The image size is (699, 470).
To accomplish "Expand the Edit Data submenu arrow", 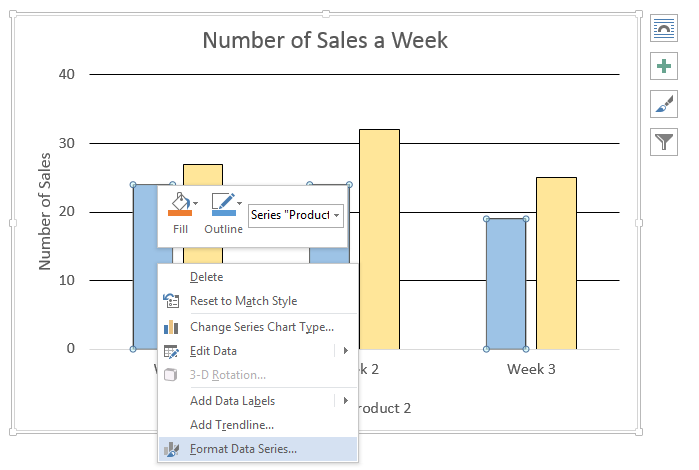I will pos(345,351).
